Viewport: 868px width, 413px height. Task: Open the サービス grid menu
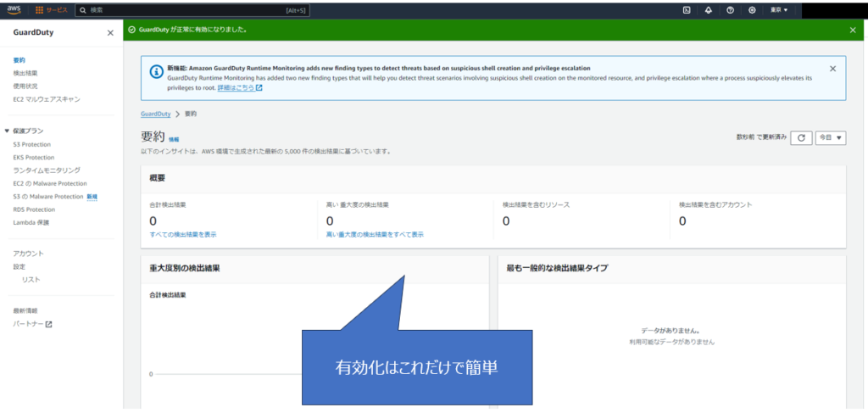pyautogui.click(x=52, y=10)
